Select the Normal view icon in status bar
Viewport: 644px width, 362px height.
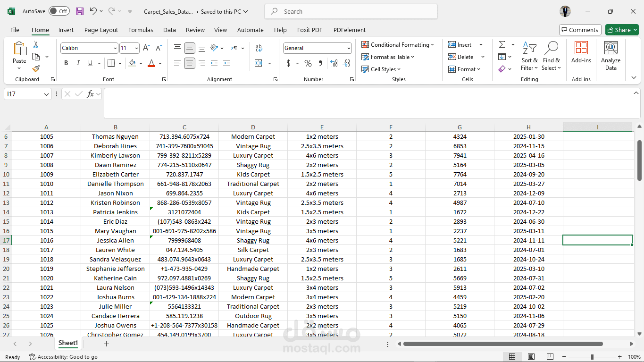point(512,357)
